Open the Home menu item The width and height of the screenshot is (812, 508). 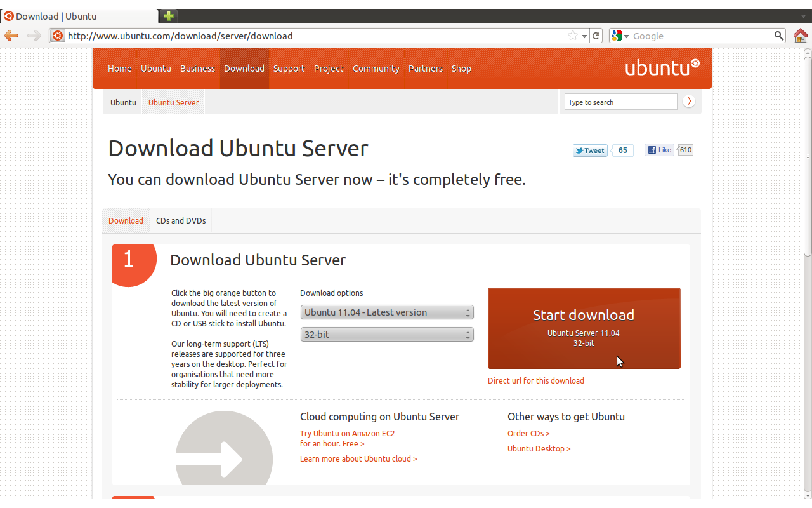pyautogui.click(x=119, y=69)
